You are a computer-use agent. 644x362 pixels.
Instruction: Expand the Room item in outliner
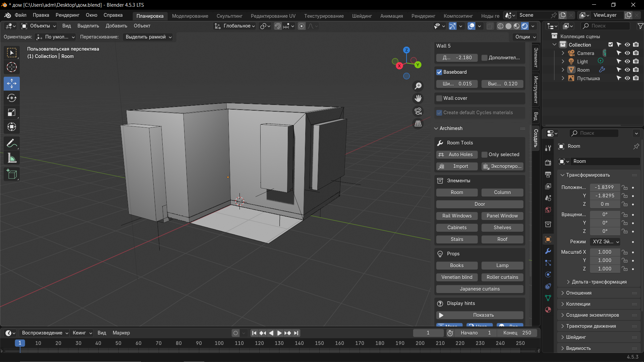[x=563, y=70]
